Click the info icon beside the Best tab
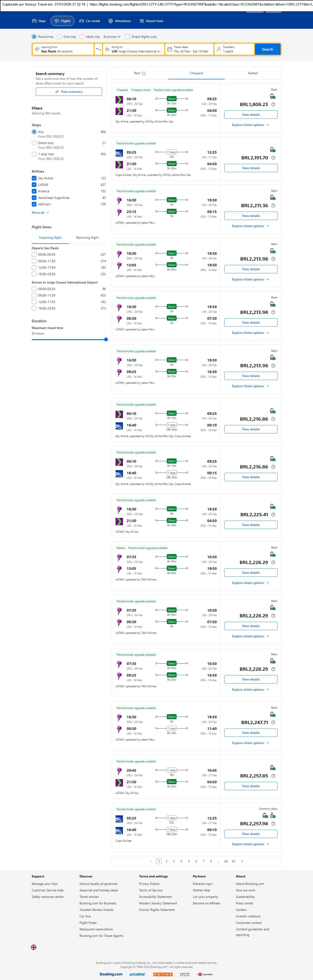The height and width of the screenshot is (980, 313). pyautogui.click(x=144, y=73)
